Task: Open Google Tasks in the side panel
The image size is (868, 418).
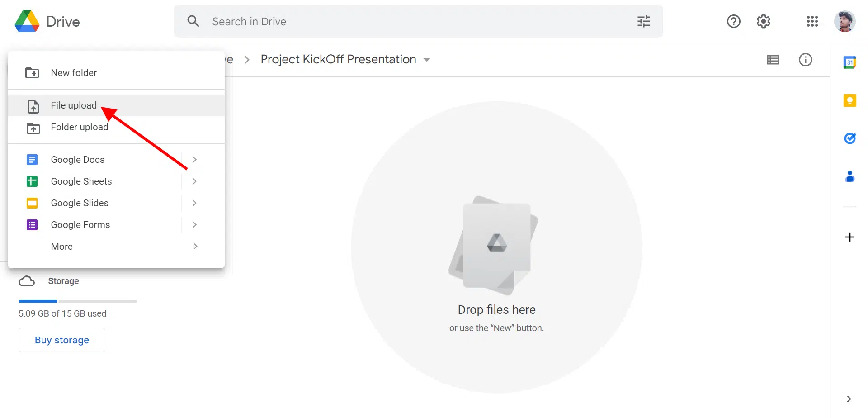Action: pos(849,138)
